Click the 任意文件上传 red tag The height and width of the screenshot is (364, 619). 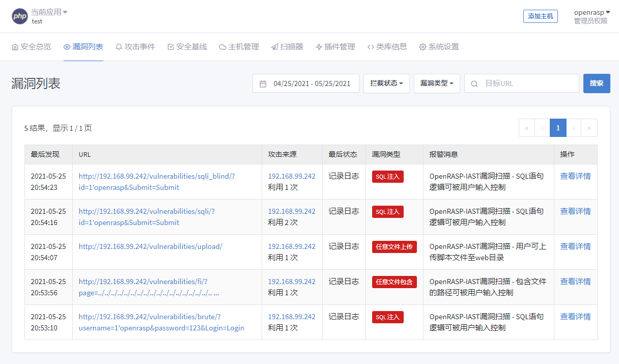(395, 247)
